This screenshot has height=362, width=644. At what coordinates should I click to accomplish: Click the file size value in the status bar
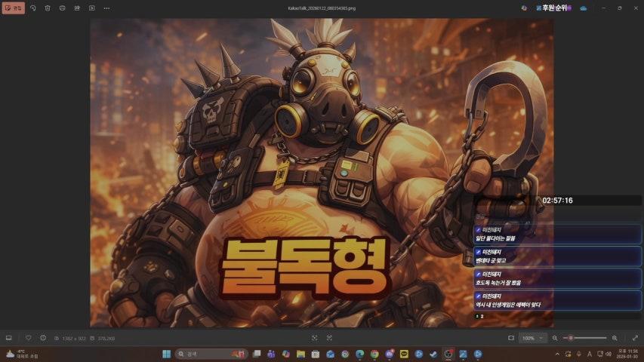pyautogui.click(x=106, y=339)
